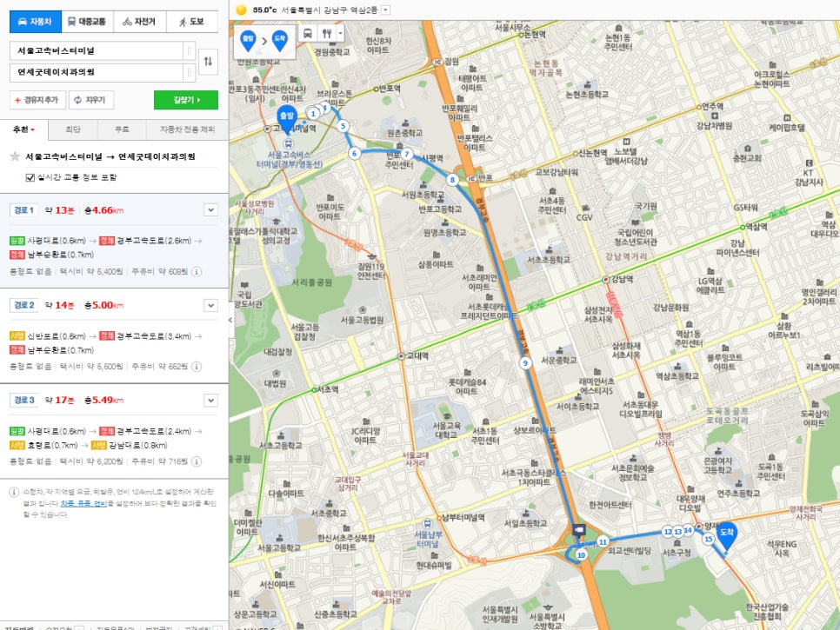Click the bus icon on the map toolbar
Viewport: 840px width, 630px height.
[307, 33]
